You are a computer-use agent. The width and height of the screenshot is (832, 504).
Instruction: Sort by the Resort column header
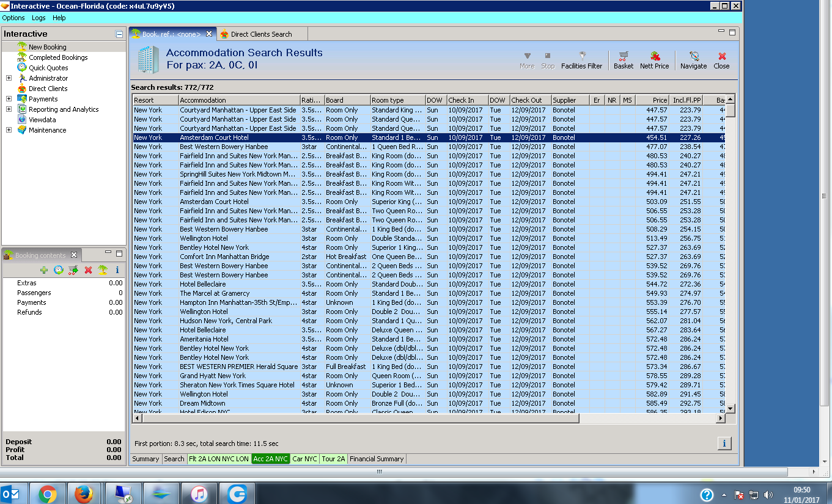pos(156,100)
